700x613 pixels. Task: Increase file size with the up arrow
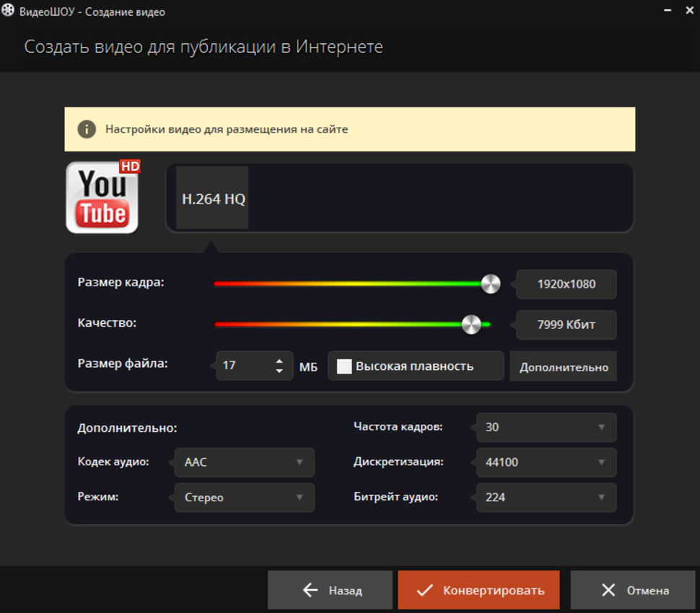[x=279, y=361]
